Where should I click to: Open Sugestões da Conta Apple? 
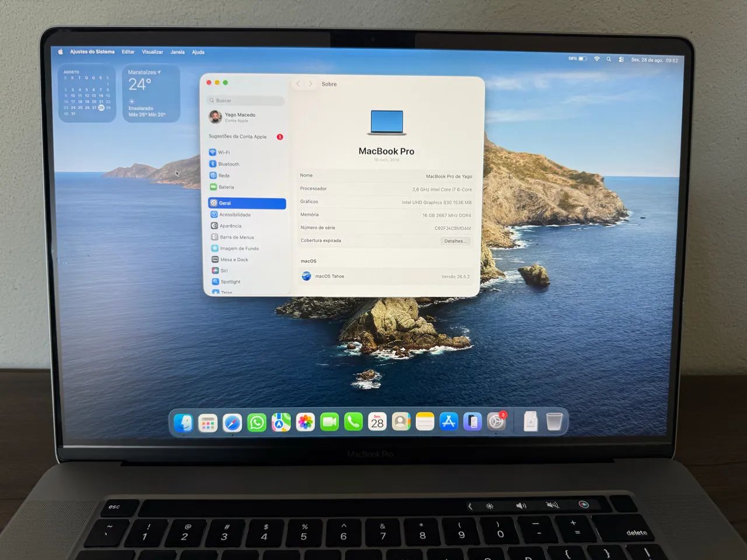pyautogui.click(x=246, y=136)
